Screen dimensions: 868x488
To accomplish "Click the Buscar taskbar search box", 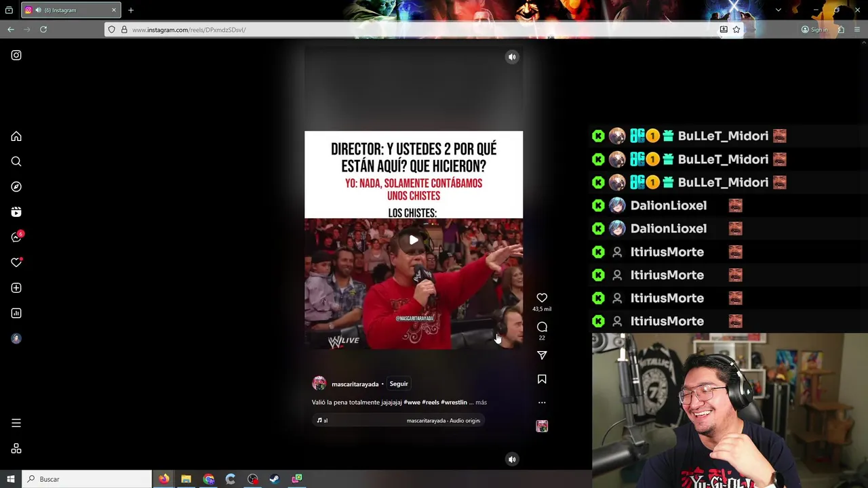I will click(x=87, y=479).
